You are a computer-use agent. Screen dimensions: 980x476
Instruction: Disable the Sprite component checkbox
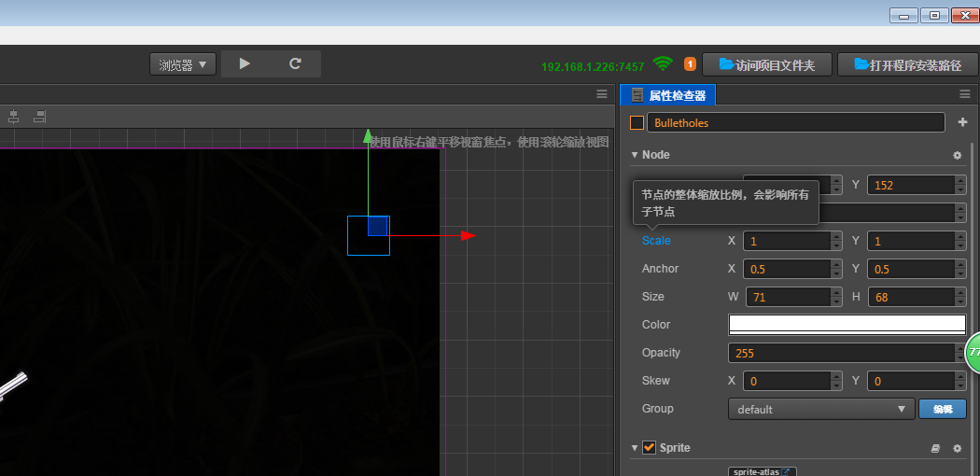coord(650,448)
